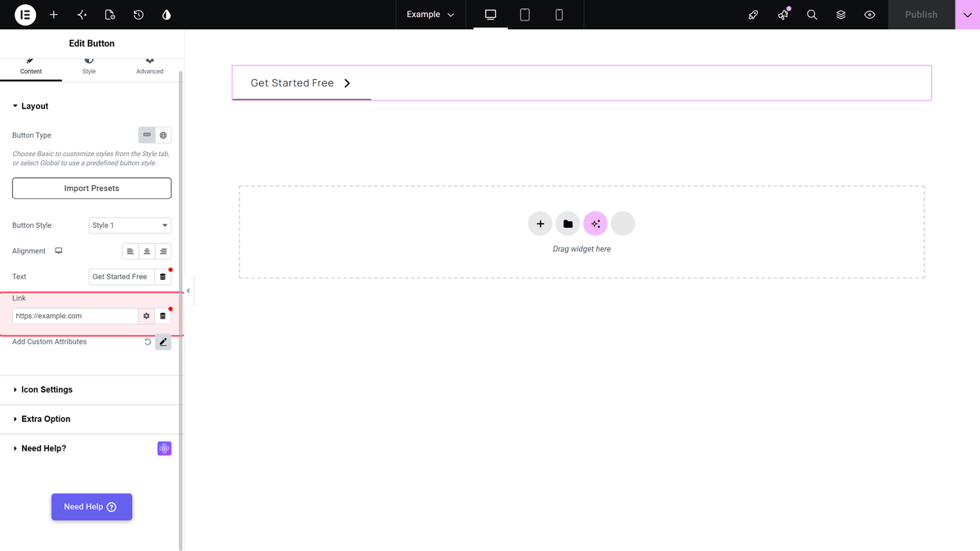Edit custom attributes with pencil icon
Screen dimensions: 980x551
[163, 342]
